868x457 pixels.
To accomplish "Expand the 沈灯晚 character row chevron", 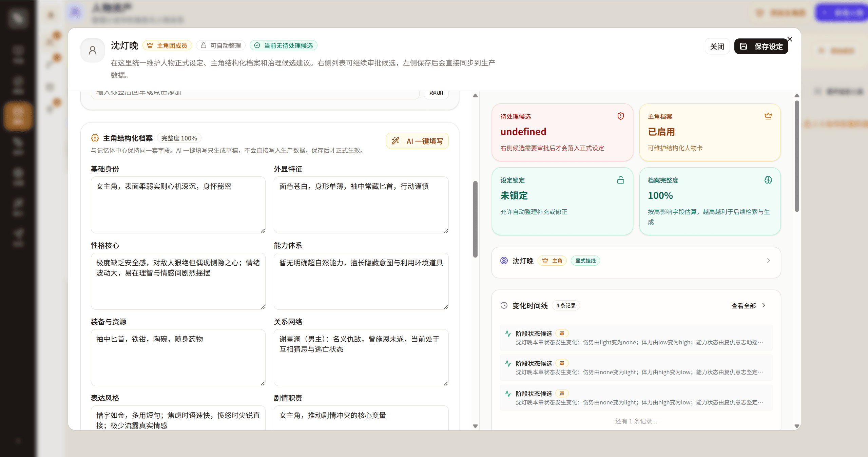I will 768,261.
